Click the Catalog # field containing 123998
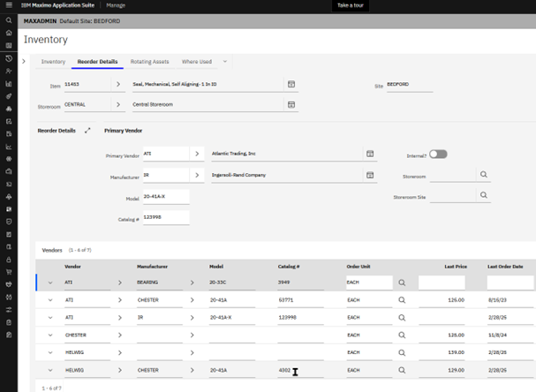The image size is (536, 392). click(166, 217)
